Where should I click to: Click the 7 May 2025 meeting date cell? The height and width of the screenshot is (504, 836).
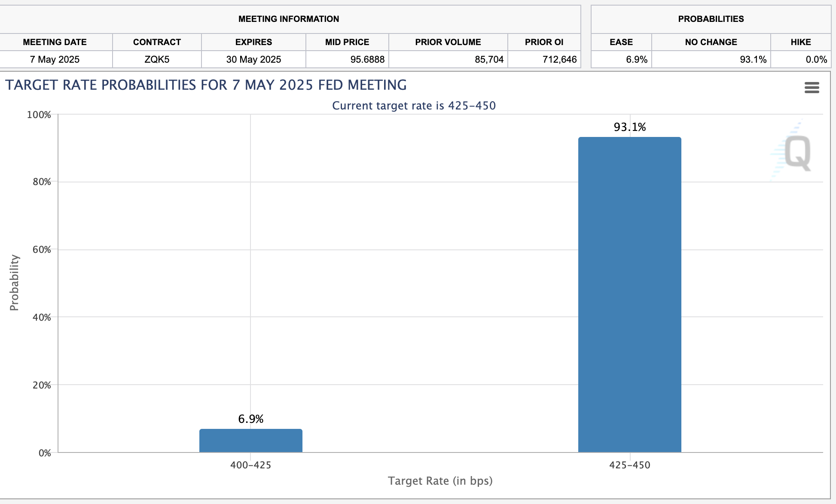[x=55, y=59]
